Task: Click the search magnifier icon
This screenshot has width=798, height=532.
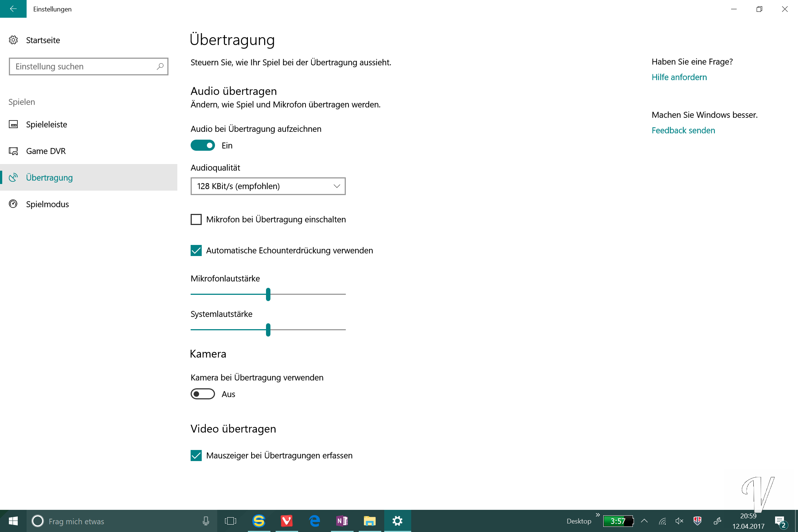Action: click(x=160, y=66)
